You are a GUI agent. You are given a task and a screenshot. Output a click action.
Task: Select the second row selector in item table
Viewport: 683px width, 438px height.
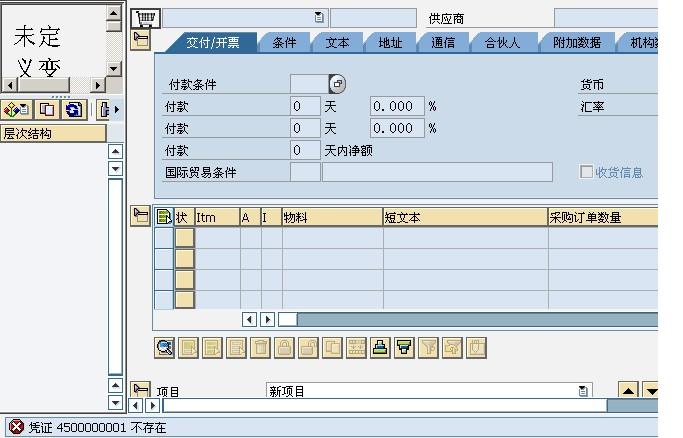[163, 258]
